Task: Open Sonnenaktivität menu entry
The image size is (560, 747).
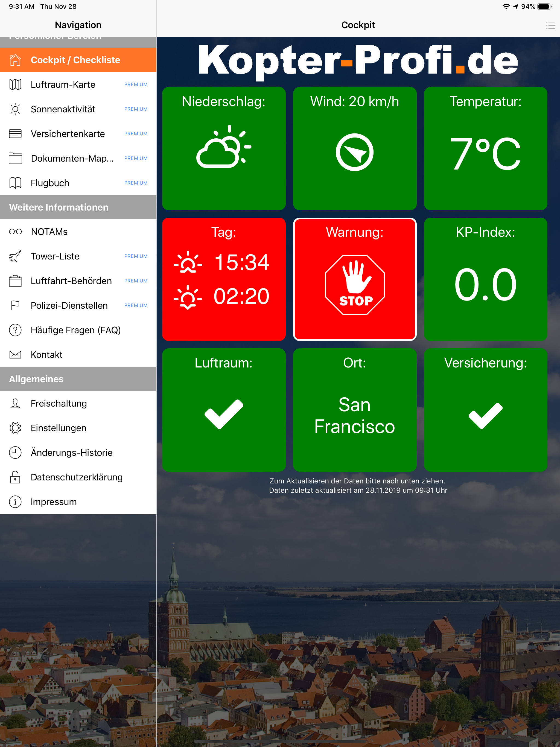Action: (x=78, y=109)
